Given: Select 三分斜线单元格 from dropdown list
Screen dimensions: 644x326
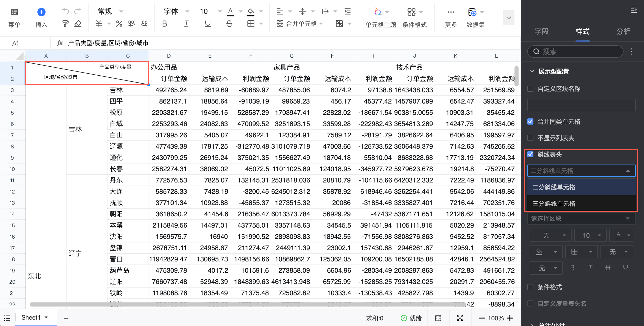Looking at the screenshot, I should tap(554, 203).
